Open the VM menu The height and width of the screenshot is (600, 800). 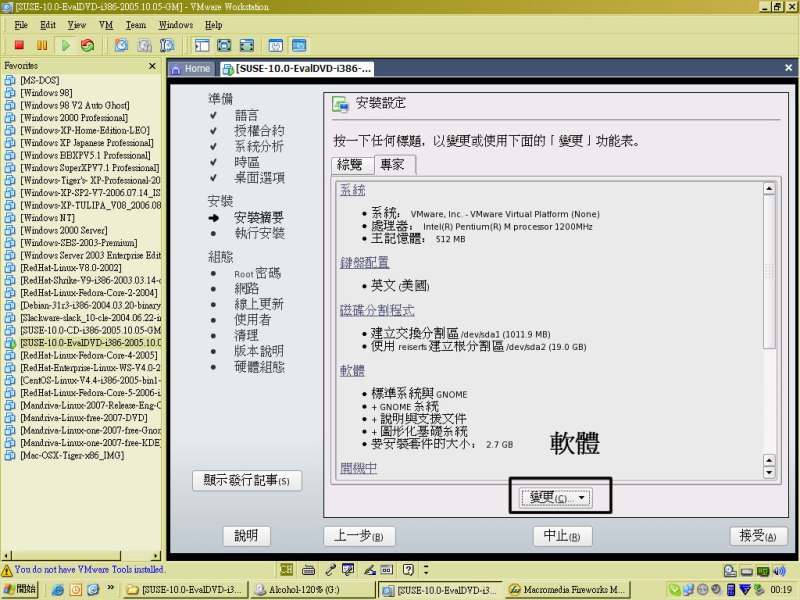pos(106,25)
